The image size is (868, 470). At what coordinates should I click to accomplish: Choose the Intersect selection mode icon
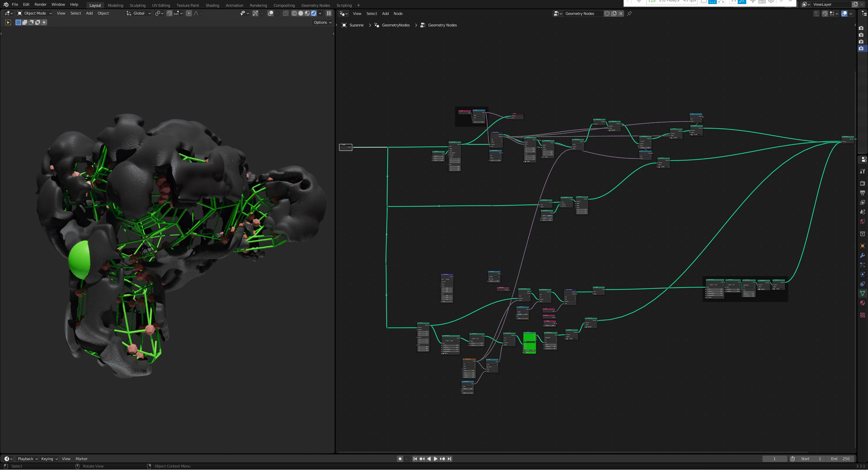(44, 22)
